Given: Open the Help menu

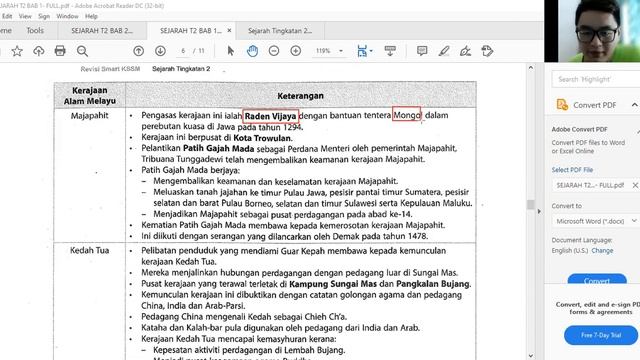Looking at the screenshot, I should click(x=91, y=16).
